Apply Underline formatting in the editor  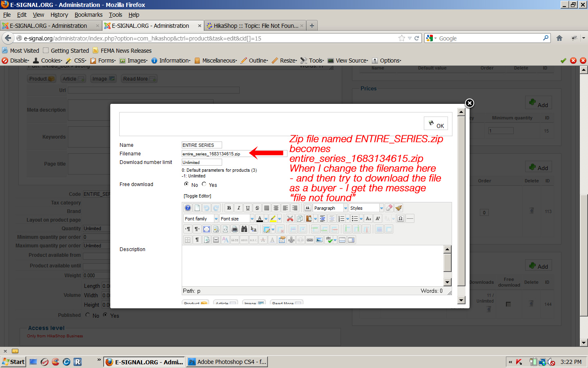pos(248,208)
